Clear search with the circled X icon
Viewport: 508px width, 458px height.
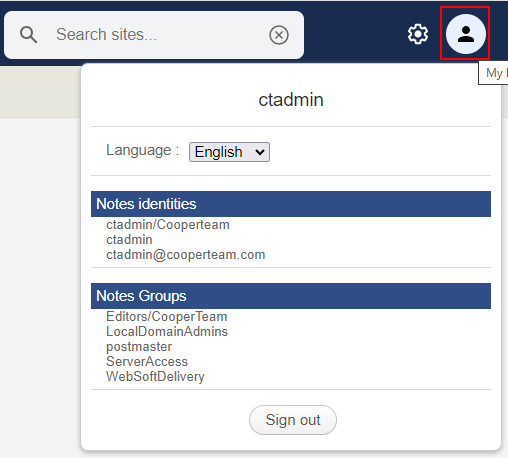(279, 35)
